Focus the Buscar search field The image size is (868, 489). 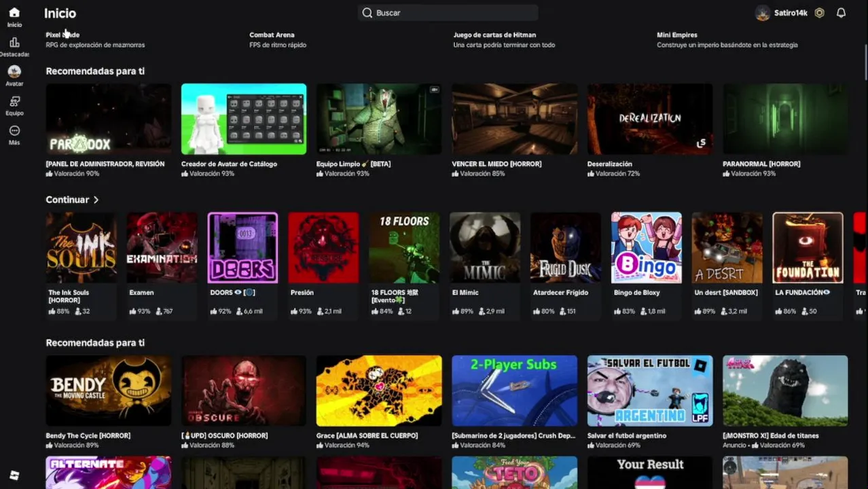pyautogui.click(x=448, y=13)
